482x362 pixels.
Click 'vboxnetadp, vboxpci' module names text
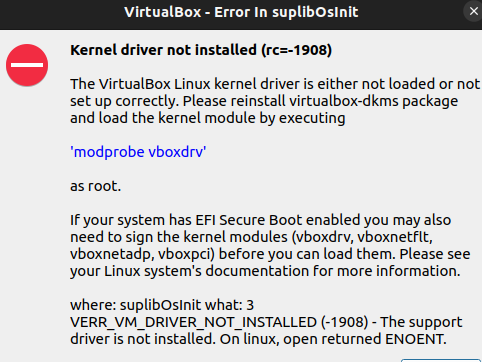[142, 254]
